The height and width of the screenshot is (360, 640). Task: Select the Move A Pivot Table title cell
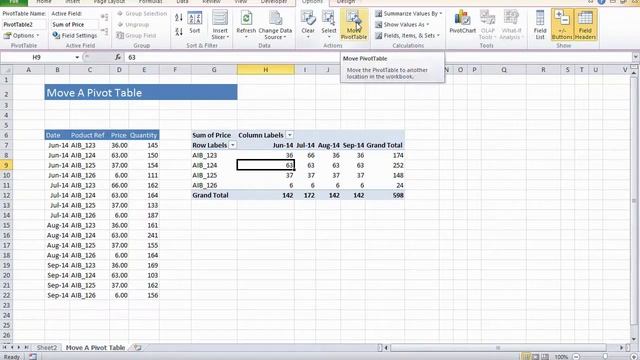coord(141,92)
